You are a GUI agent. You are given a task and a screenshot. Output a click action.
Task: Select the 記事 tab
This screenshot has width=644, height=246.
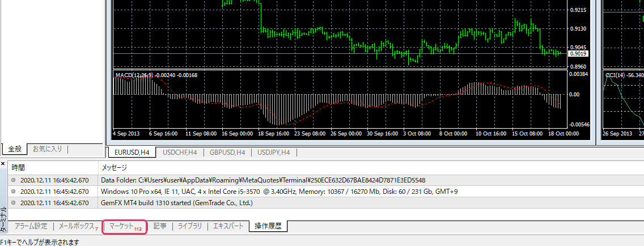coord(160,226)
